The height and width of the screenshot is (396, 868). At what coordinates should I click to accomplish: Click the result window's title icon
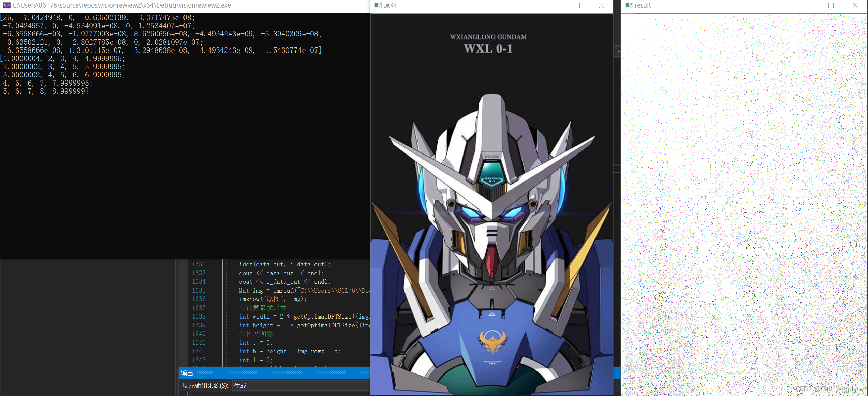tap(628, 5)
